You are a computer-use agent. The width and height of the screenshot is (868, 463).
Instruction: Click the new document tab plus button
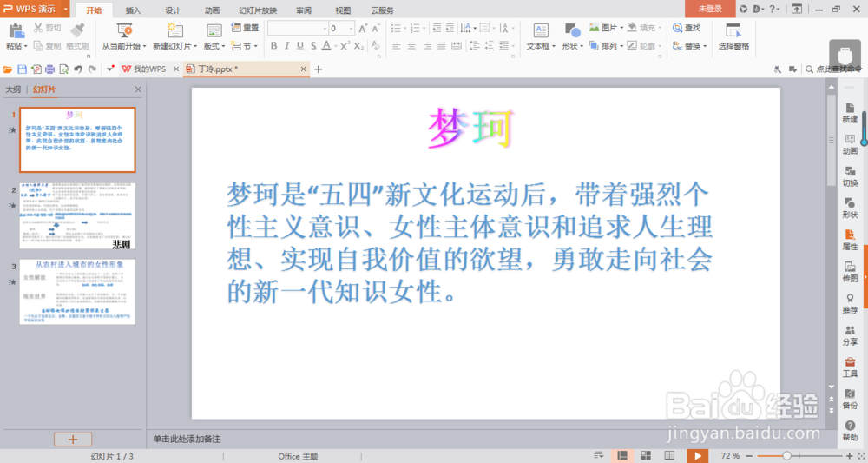tap(318, 69)
